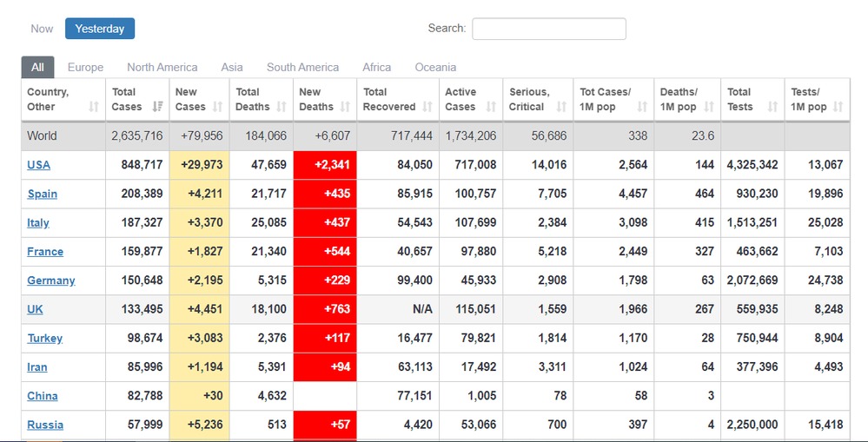Click sort icon in New Deaths header

coord(345,107)
